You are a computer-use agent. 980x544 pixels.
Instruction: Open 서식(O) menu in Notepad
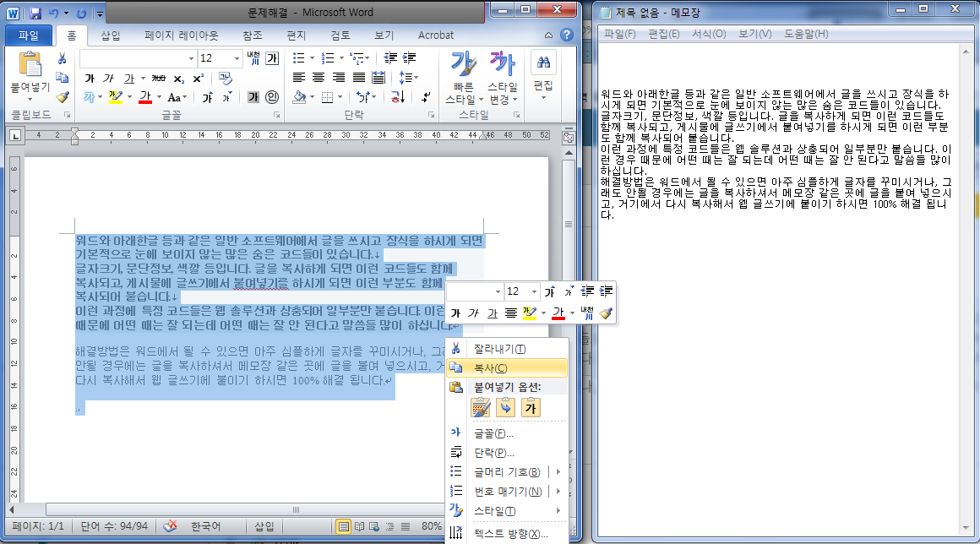[709, 34]
